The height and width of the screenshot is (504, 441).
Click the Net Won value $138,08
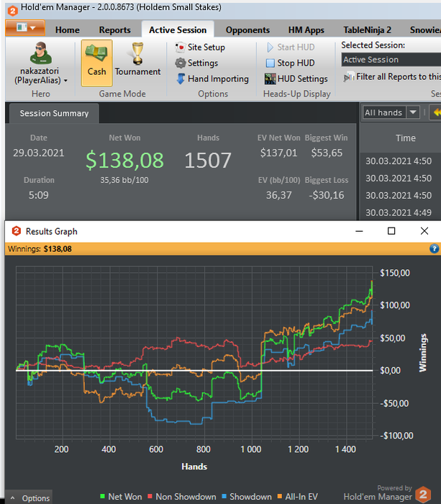pos(124,160)
